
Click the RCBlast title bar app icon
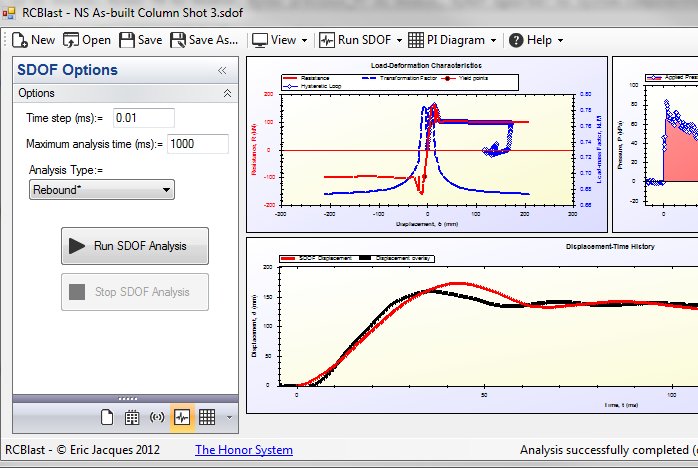(x=9, y=13)
